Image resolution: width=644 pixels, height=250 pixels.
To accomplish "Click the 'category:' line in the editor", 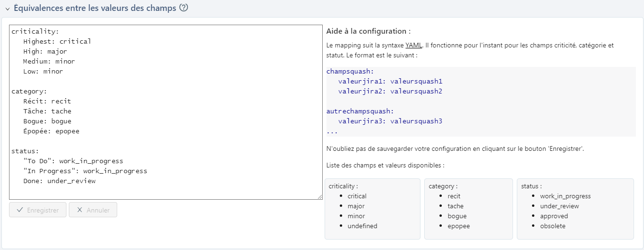I will pos(29,91).
